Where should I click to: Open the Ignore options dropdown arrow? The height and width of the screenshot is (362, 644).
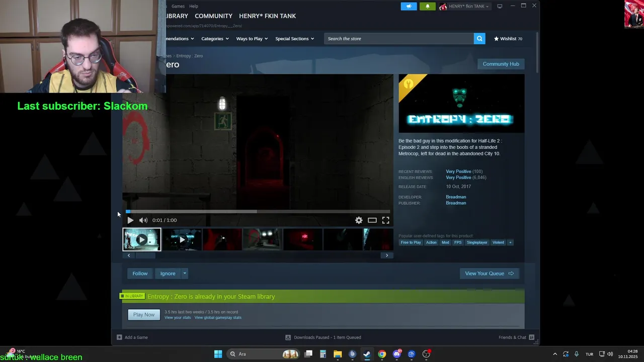pyautogui.click(x=185, y=274)
